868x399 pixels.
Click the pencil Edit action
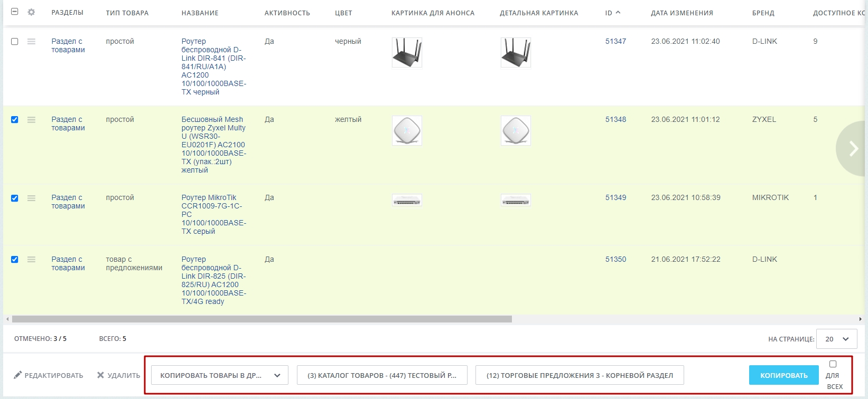48,375
